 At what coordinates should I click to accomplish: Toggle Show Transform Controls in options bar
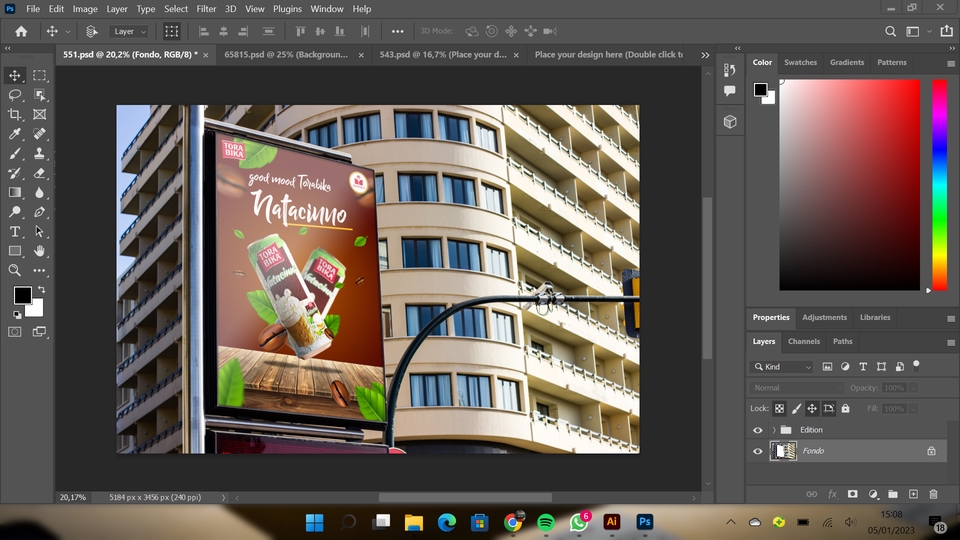[171, 31]
